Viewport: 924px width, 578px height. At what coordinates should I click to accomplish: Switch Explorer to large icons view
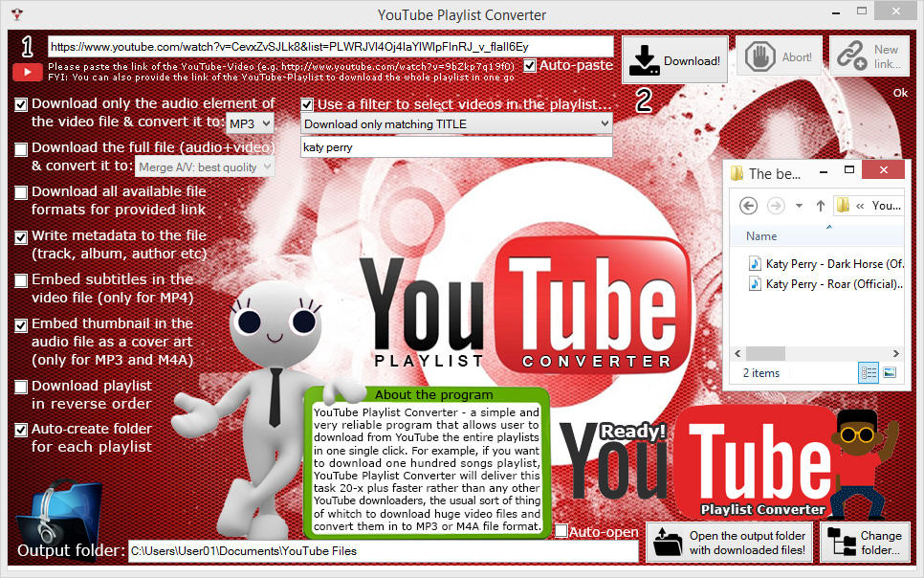(x=890, y=373)
